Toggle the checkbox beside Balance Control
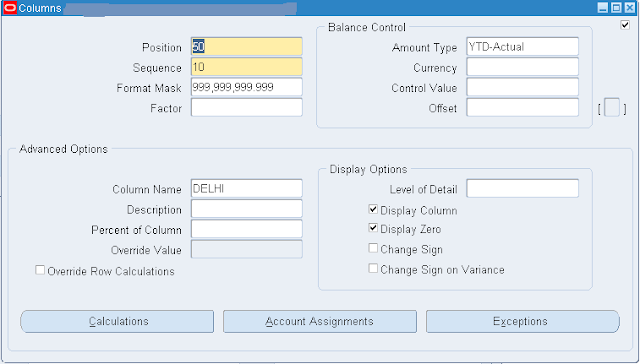Viewport: 640px width, 364px height. [x=624, y=25]
